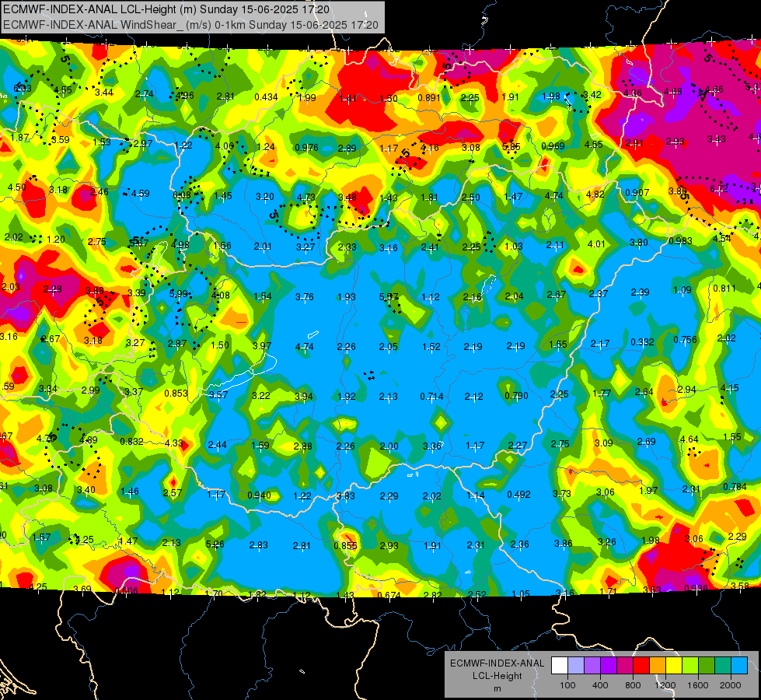Click the wind shear value 3.83
The height and width of the screenshot is (700, 761).
346,496
